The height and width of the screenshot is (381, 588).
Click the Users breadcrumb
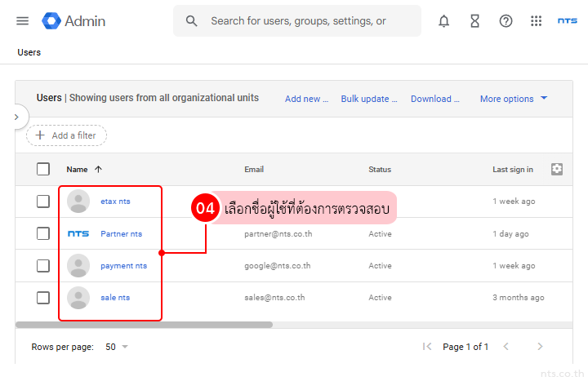pos(29,52)
